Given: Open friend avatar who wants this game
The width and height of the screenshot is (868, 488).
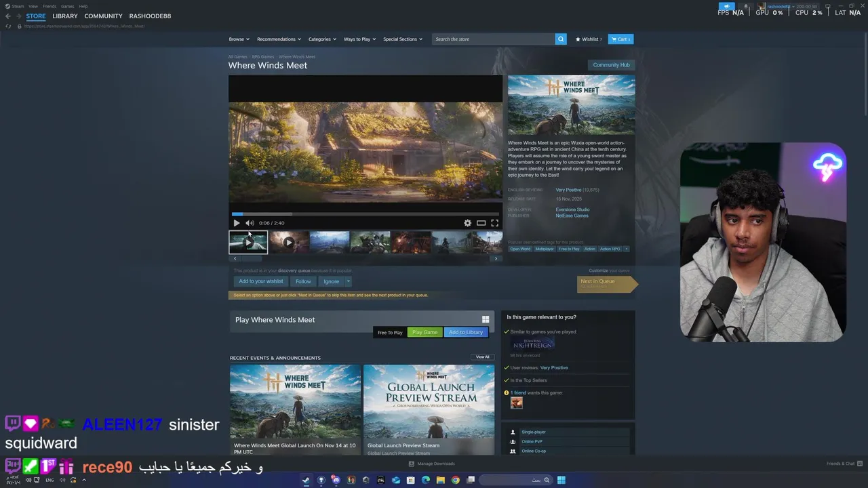Looking at the screenshot, I should pyautogui.click(x=517, y=403).
